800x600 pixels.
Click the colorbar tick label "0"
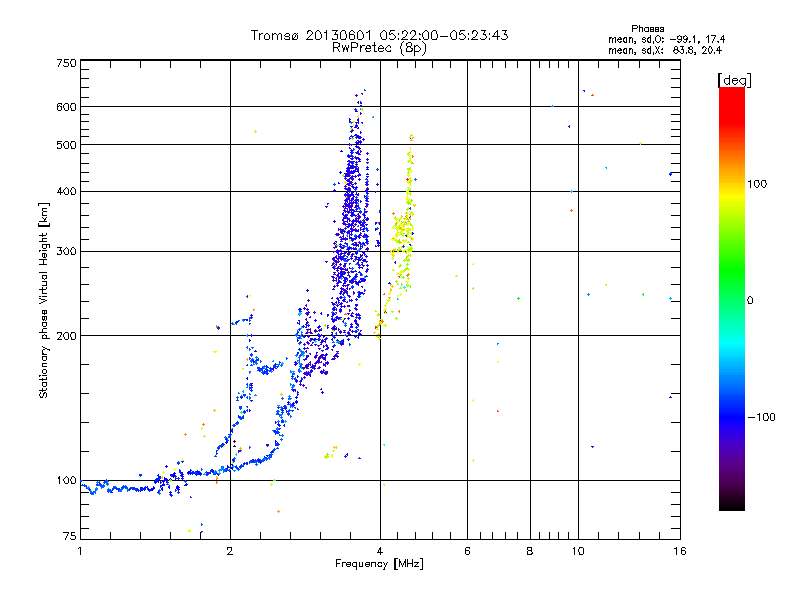(750, 301)
